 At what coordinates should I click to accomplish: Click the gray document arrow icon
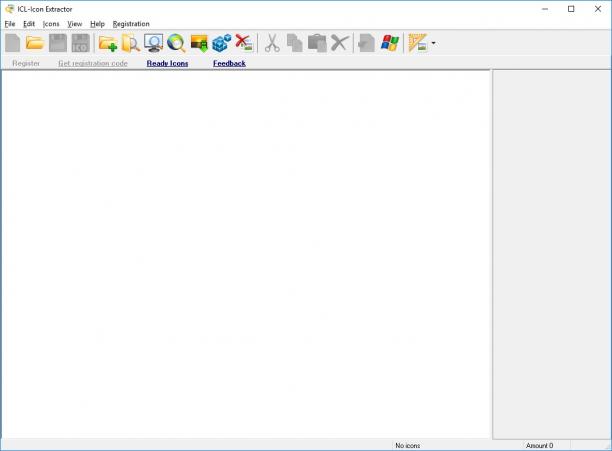366,43
